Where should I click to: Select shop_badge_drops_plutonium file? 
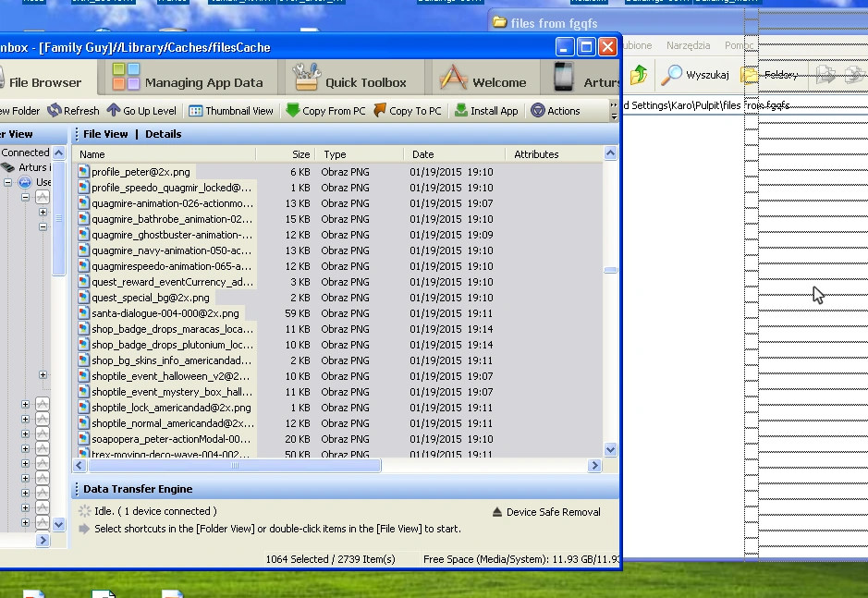click(172, 345)
